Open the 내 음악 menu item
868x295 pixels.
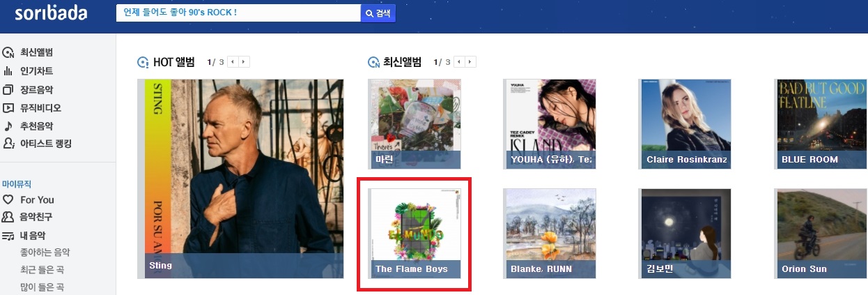pyautogui.click(x=33, y=236)
